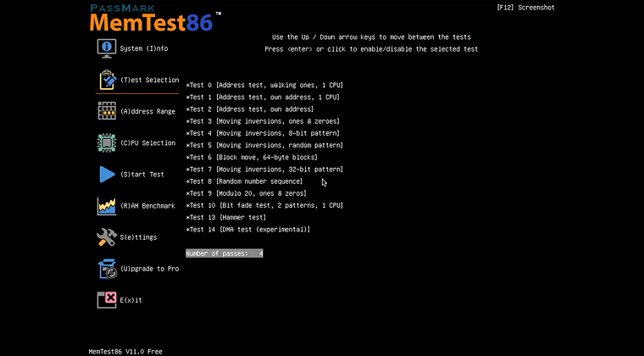This screenshot has width=644, height=356.
Task: Open the Address Range memory grid icon
Action: pos(107,111)
